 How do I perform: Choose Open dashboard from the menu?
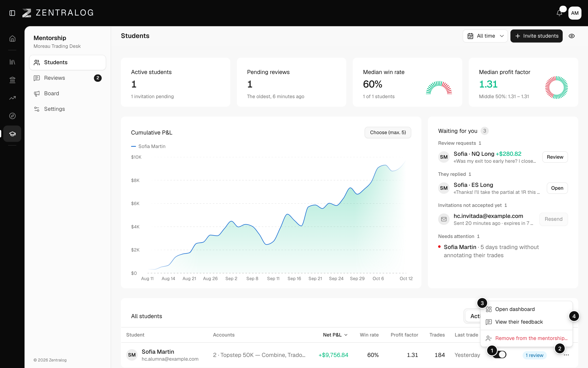pyautogui.click(x=526, y=309)
